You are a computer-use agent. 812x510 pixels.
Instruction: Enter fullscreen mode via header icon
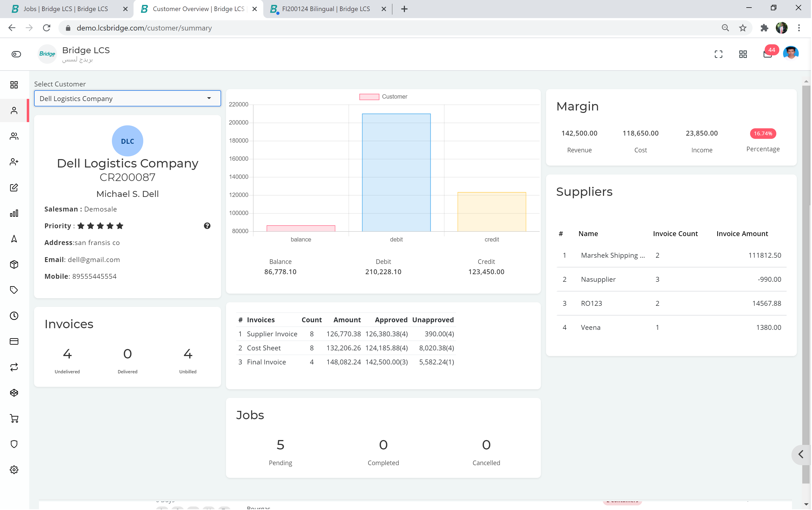tap(718, 54)
